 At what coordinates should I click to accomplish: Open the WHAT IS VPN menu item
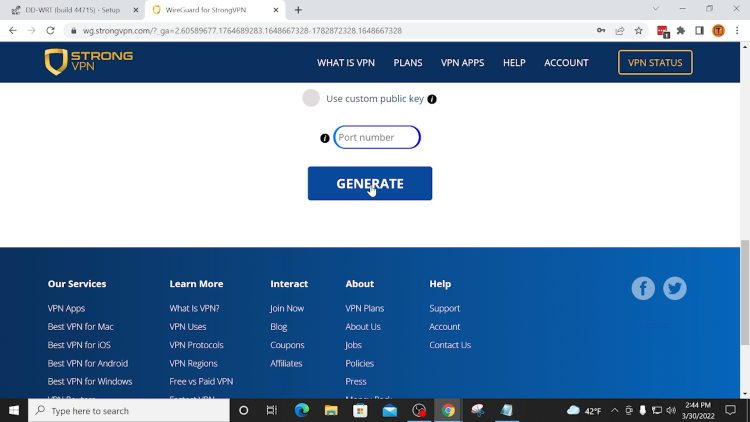pyautogui.click(x=346, y=63)
